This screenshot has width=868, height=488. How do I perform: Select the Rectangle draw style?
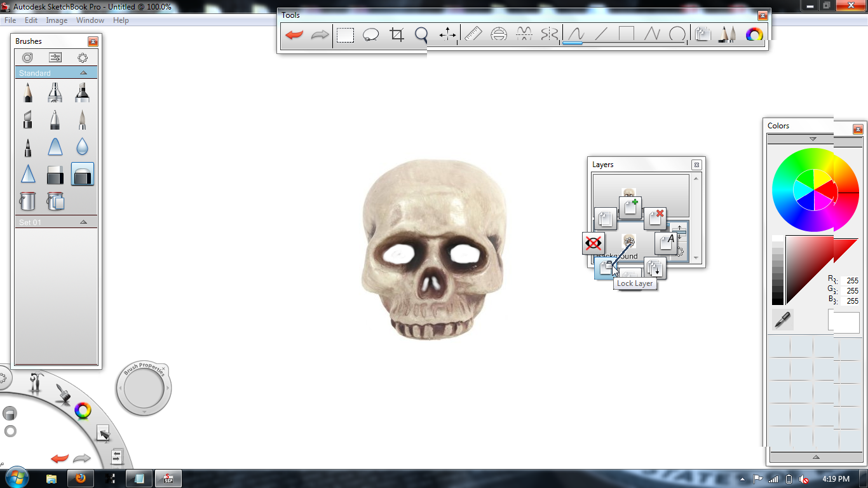pos(627,35)
